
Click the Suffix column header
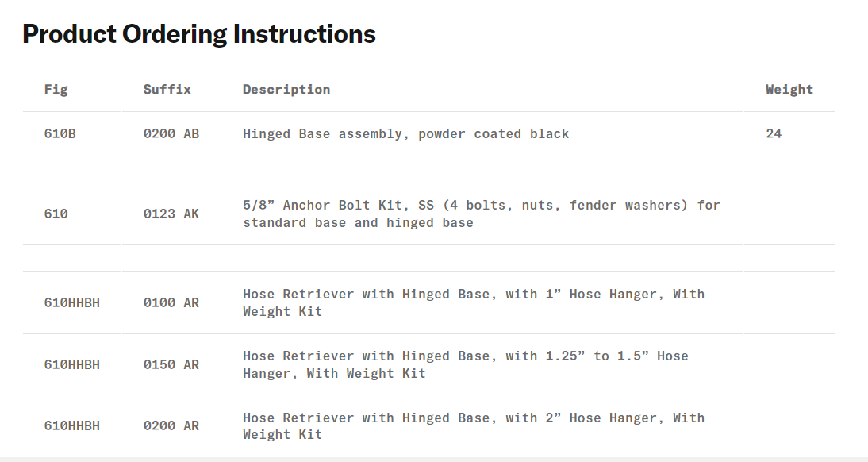(x=167, y=90)
